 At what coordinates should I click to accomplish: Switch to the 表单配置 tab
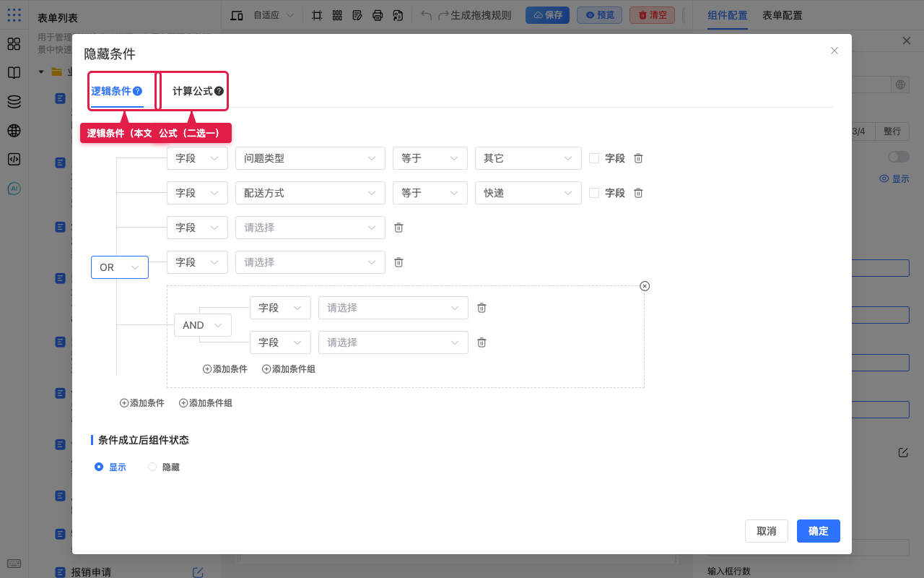click(783, 15)
